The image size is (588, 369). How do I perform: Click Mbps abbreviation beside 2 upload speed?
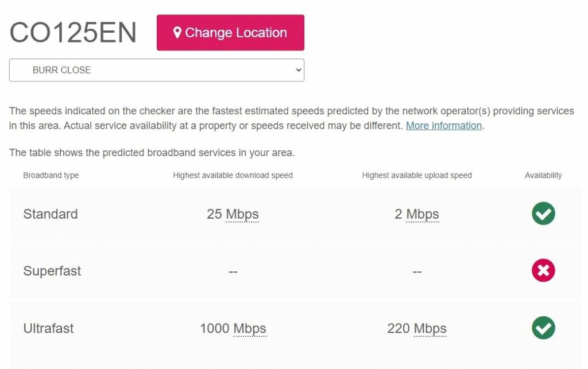423,214
